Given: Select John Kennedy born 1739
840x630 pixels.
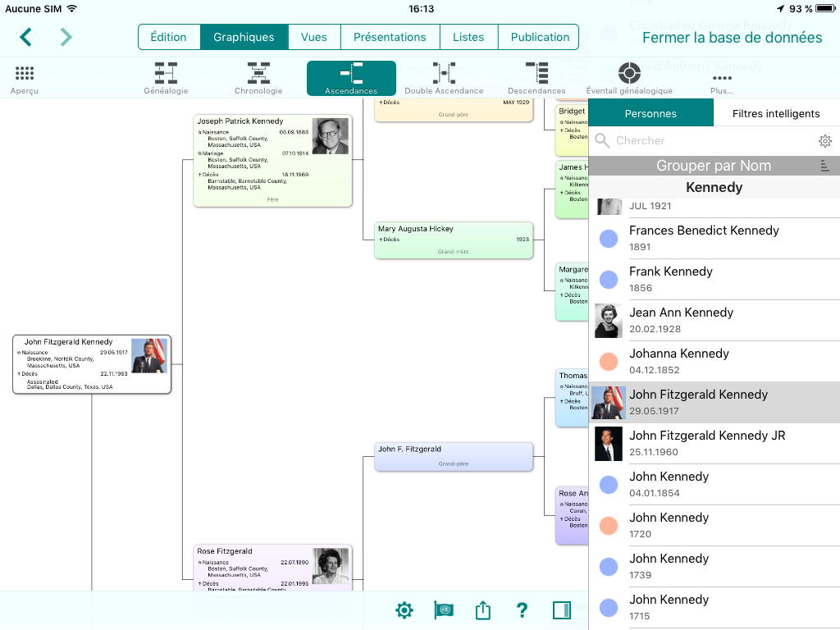Looking at the screenshot, I should (x=714, y=567).
